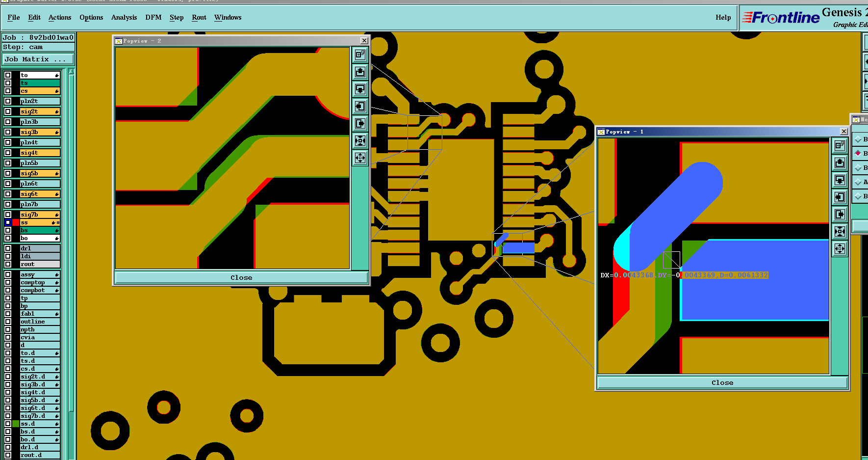This screenshot has height=460, width=868.
Task: Select the mpth layer name
Action: pos(40,329)
